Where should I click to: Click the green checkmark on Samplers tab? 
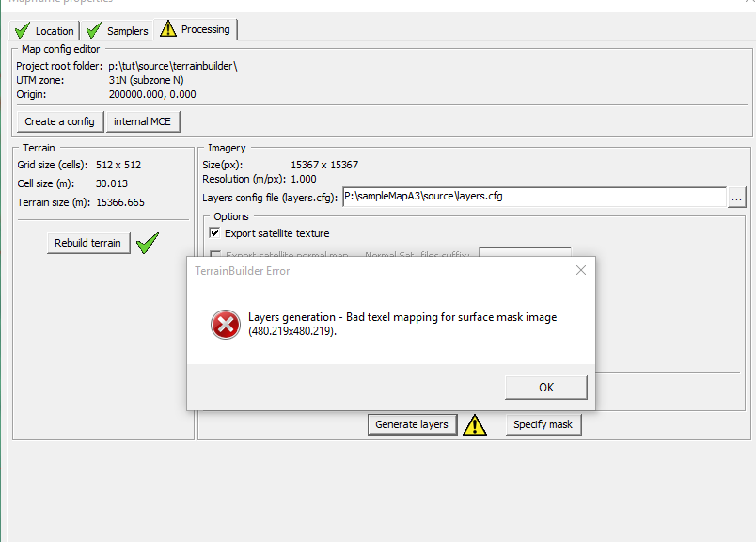[93, 30]
